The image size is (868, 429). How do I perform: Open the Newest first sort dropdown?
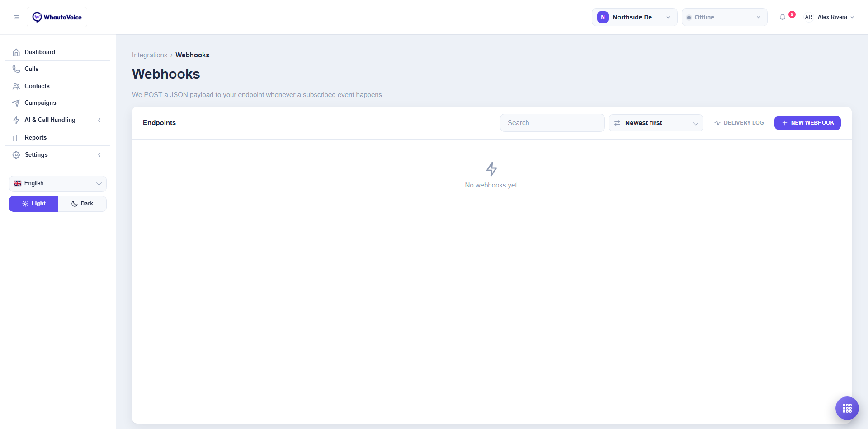(x=656, y=123)
